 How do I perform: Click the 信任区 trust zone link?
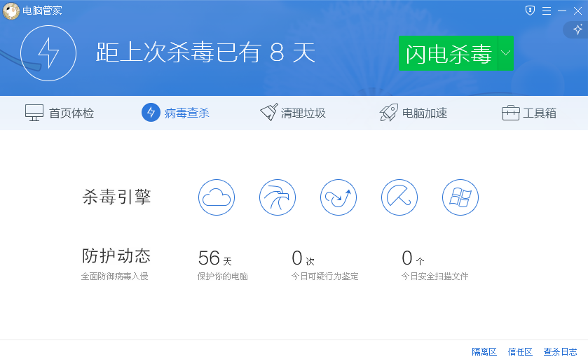(x=520, y=351)
